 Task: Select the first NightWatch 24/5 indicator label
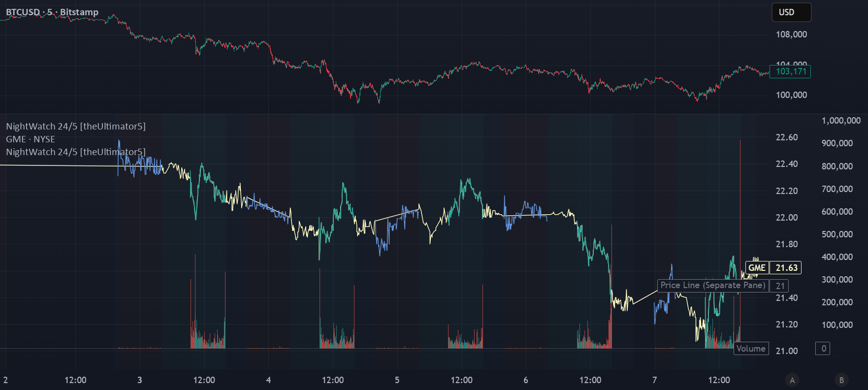point(76,126)
